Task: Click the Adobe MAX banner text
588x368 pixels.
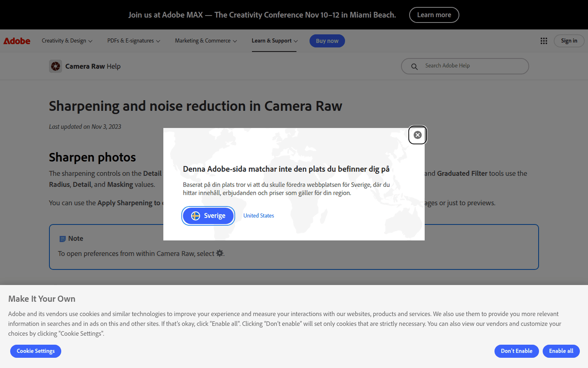Action: point(262,15)
